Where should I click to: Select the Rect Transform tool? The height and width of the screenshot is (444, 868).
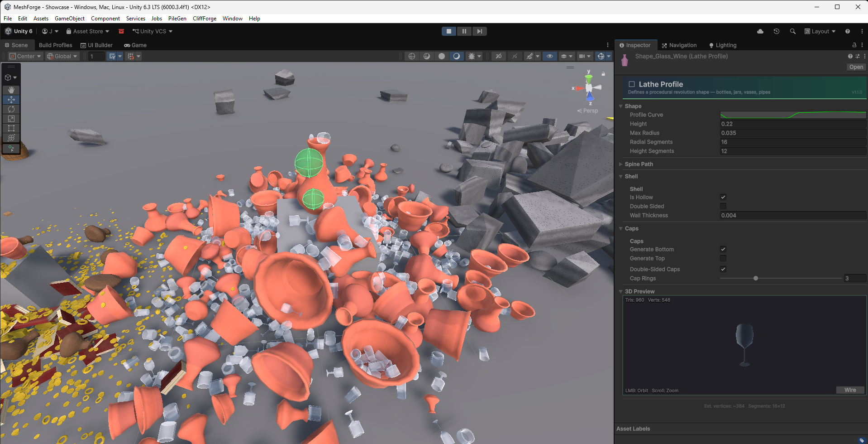point(11,128)
